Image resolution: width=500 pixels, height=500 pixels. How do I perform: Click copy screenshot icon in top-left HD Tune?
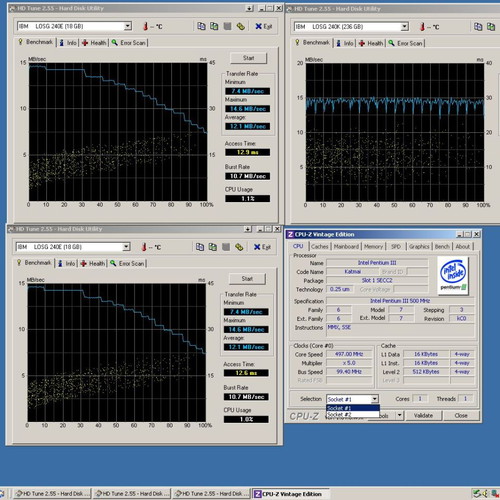tap(214, 26)
